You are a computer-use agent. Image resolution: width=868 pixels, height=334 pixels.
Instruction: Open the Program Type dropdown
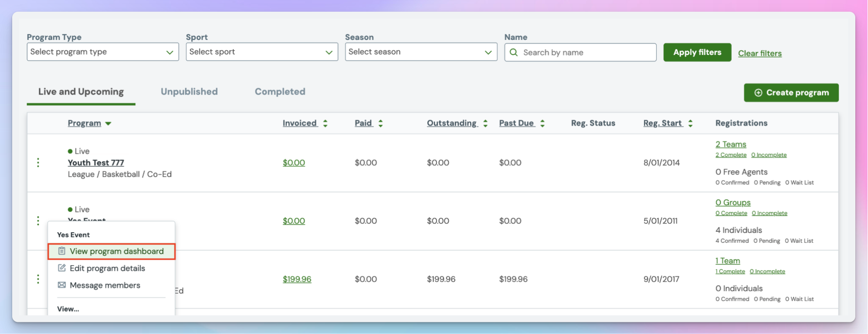pyautogui.click(x=103, y=52)
